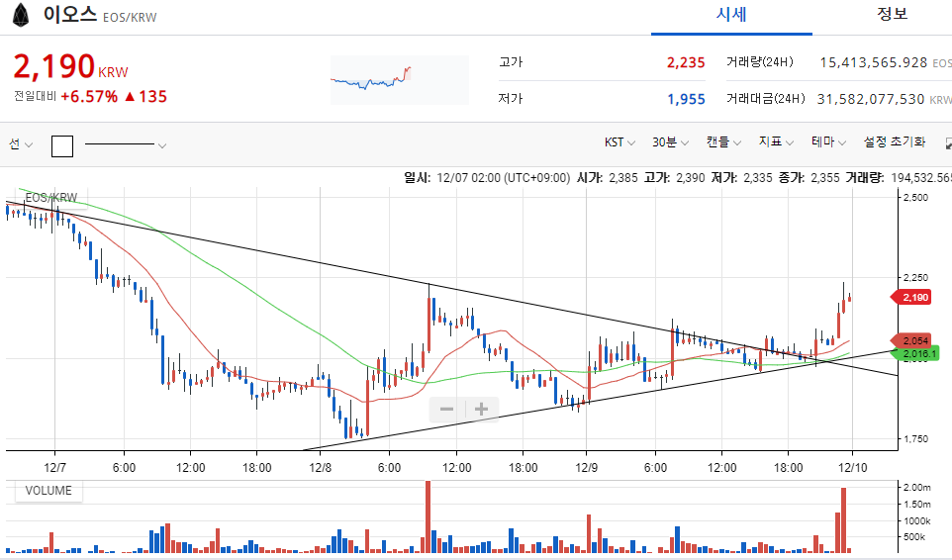
Task: Click the 종가 2,355 closing price readout
Action: tap(809, 178)
